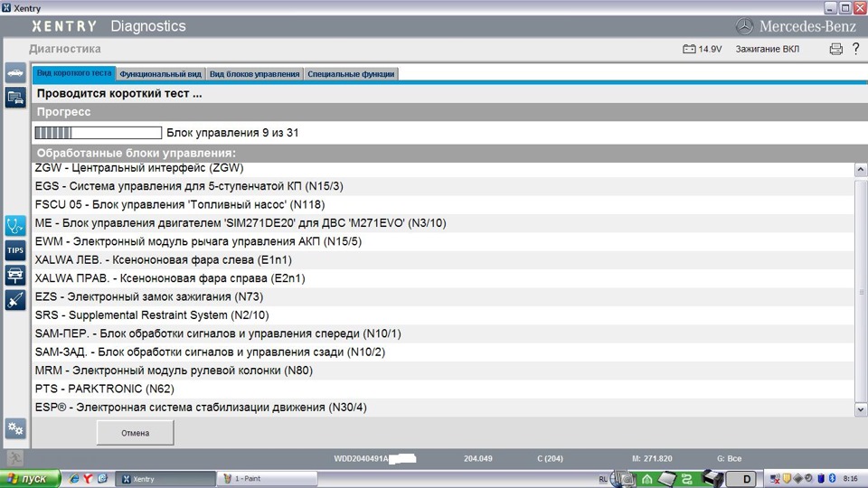Image resolution: width=868 pixels, height=488 pixels.
Task: Open the gears settings icon
Action: coord(15,428)
